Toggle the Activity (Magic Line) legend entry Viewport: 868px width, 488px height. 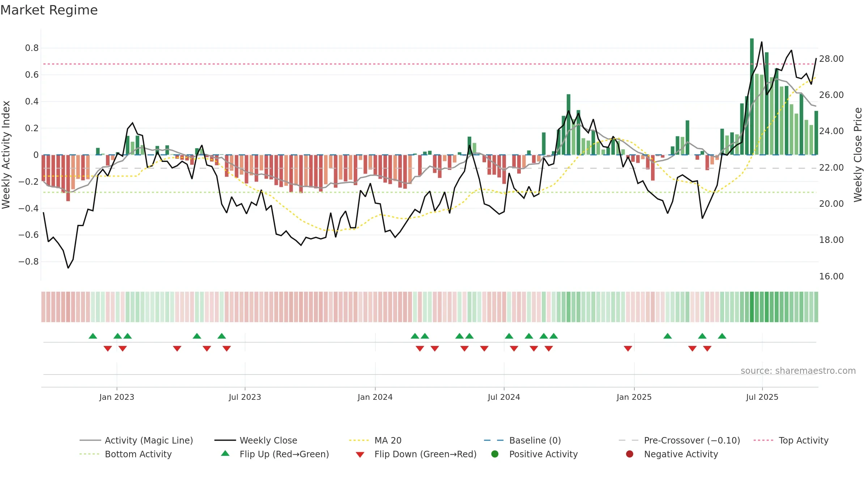136,440
